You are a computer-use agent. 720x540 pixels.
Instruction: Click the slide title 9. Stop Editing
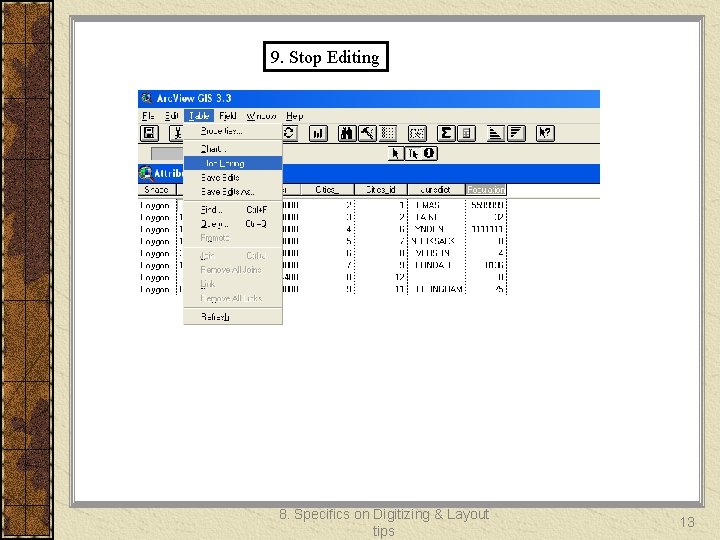pos(326,57)
